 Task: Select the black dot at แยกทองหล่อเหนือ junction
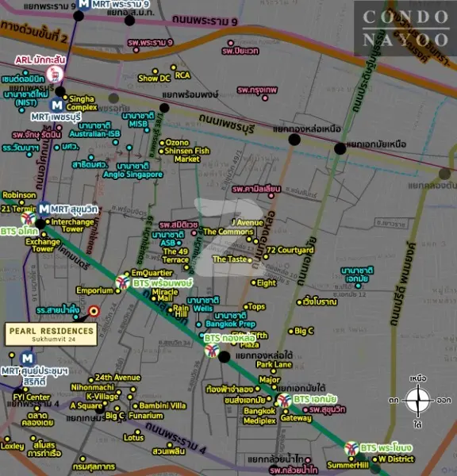point(294,140)
